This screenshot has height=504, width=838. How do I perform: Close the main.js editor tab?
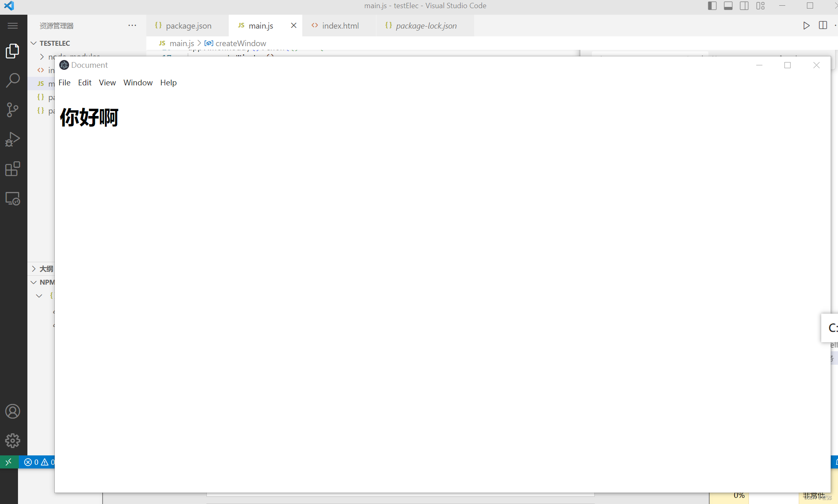click(x=294, y=25)
